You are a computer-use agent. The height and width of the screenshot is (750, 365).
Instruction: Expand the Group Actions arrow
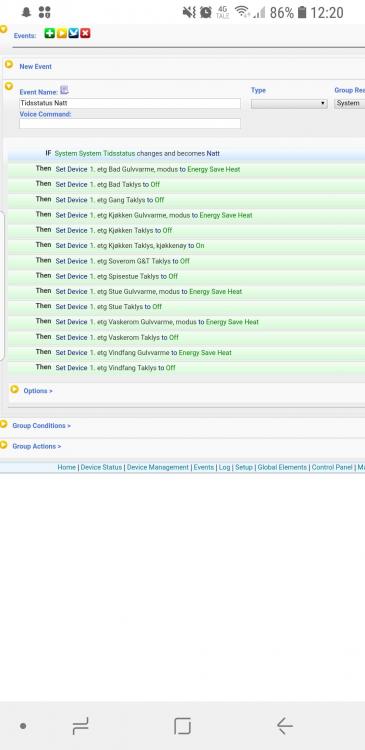pos(3,445)
